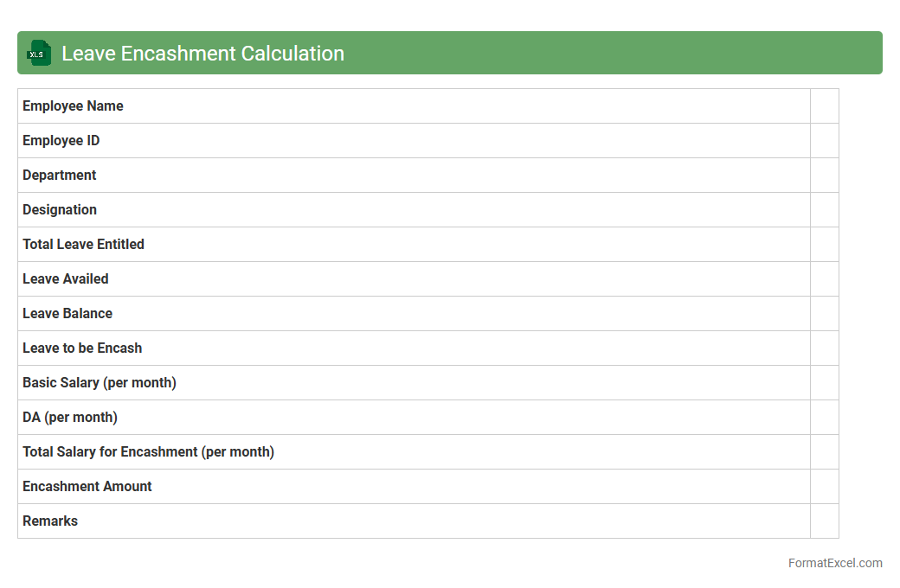This screenshot has height=588, width=900.
Task: Select the DA (per month) label
Action: 70,418
